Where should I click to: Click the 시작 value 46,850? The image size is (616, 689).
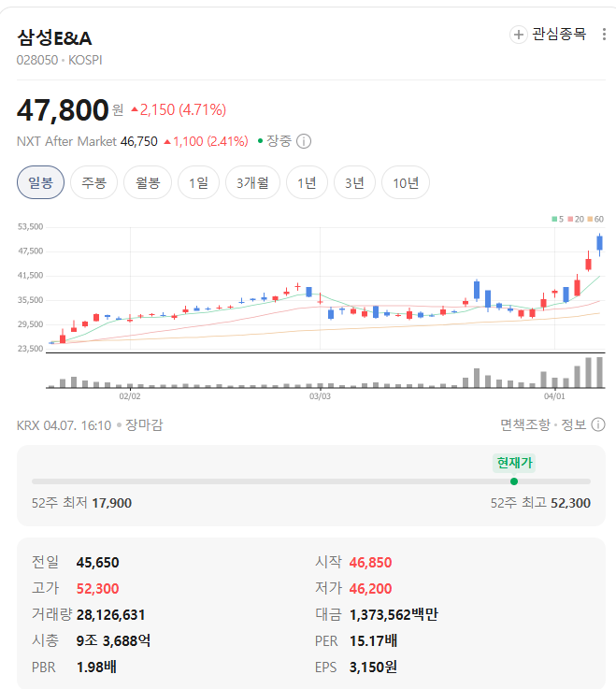[370, 563]
